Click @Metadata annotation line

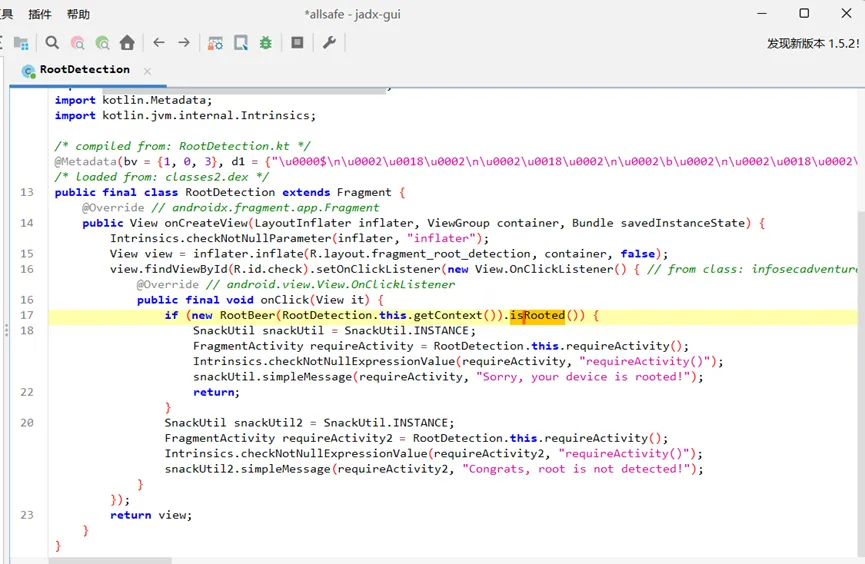click(x=456, y=162)
